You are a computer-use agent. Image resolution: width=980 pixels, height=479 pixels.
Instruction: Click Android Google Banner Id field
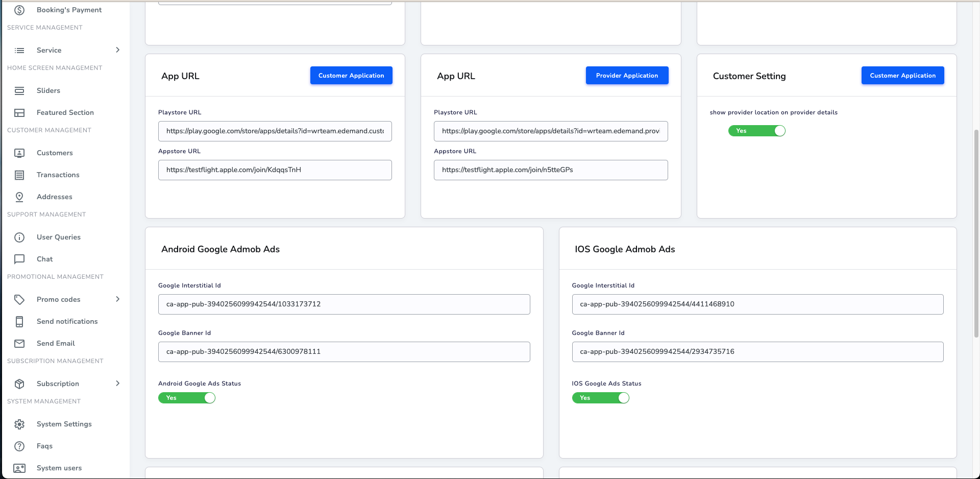pyautogui.click(x=344, y=352)
